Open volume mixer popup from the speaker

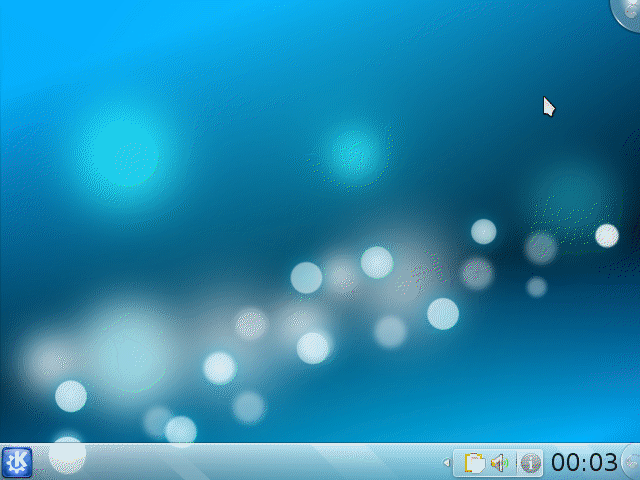(500, 463)
